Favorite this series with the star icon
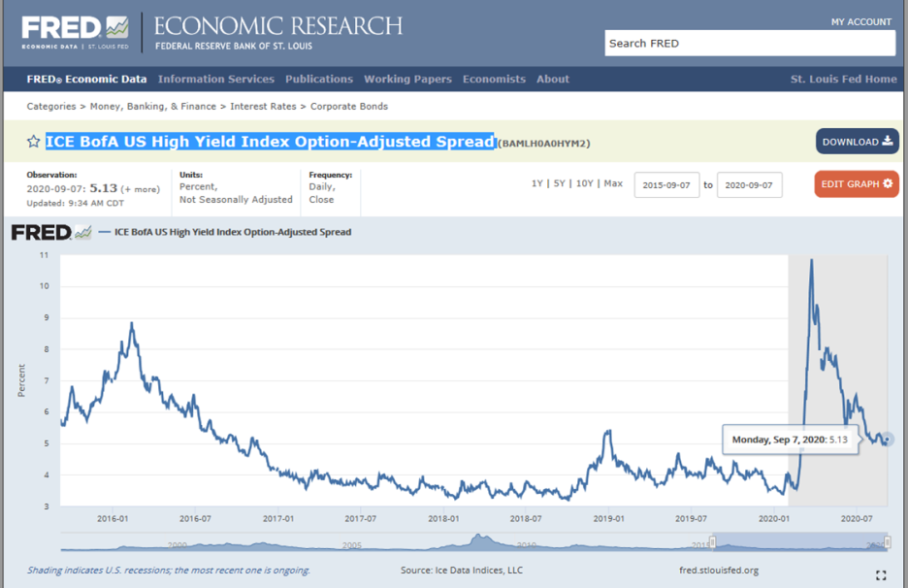The image size is (908, 588). click(34, 142)
